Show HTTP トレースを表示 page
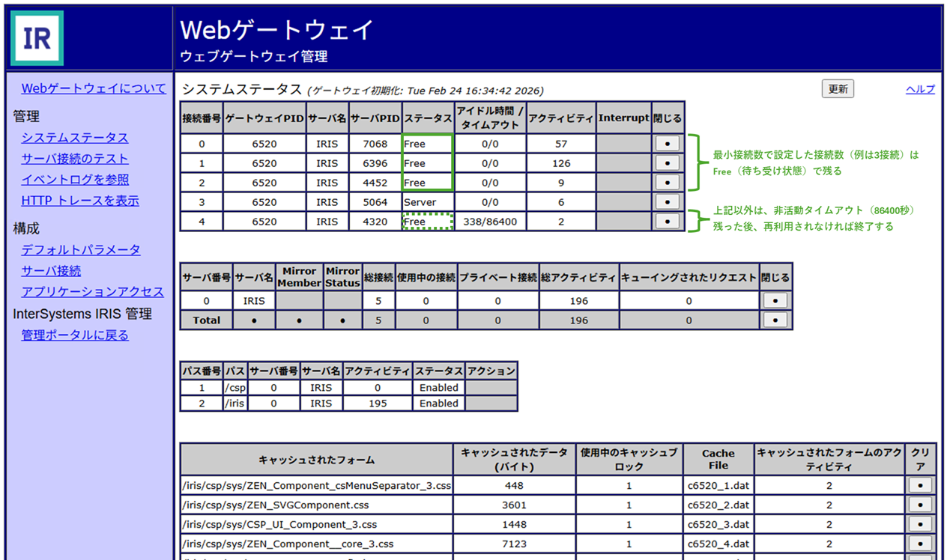Screen dimensions: 947x560 [x=80, y=201]
